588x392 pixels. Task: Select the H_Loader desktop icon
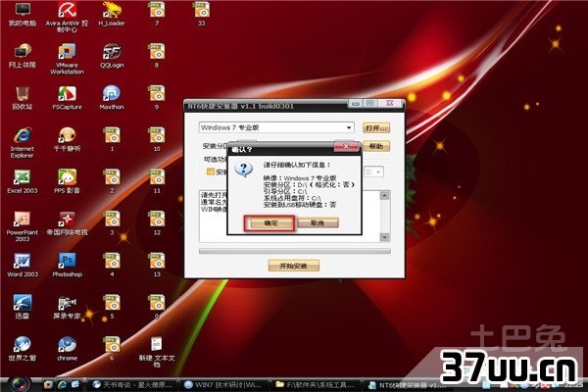(112, 14)
